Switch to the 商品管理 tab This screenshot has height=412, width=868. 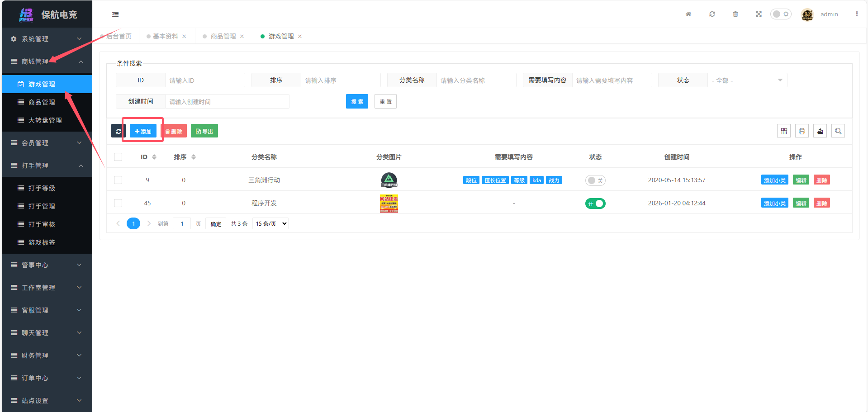tap(223, 36)
